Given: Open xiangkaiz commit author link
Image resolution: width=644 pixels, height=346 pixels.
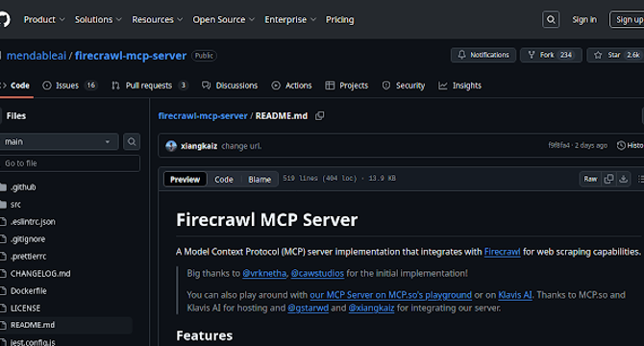Looking at the screenshot, I should tap(199, 146).
